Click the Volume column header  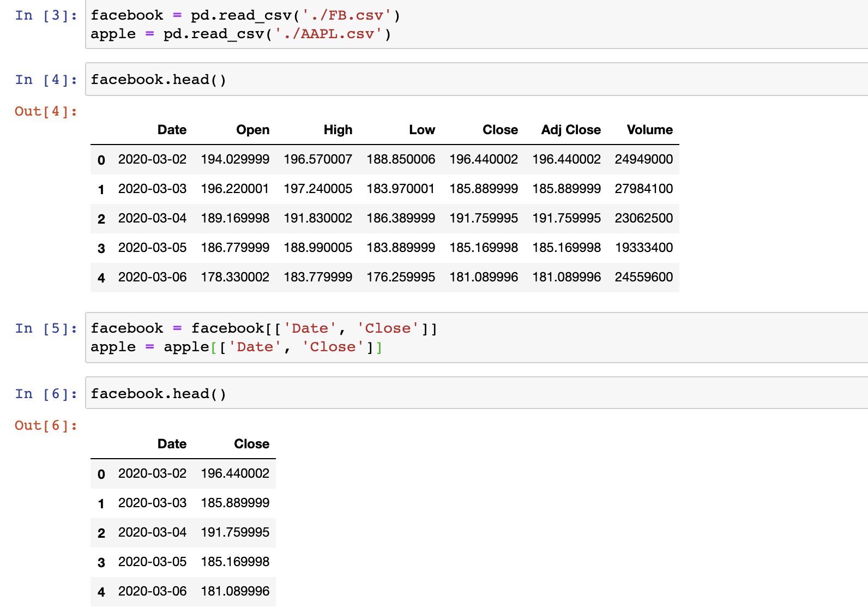[649, 130]
